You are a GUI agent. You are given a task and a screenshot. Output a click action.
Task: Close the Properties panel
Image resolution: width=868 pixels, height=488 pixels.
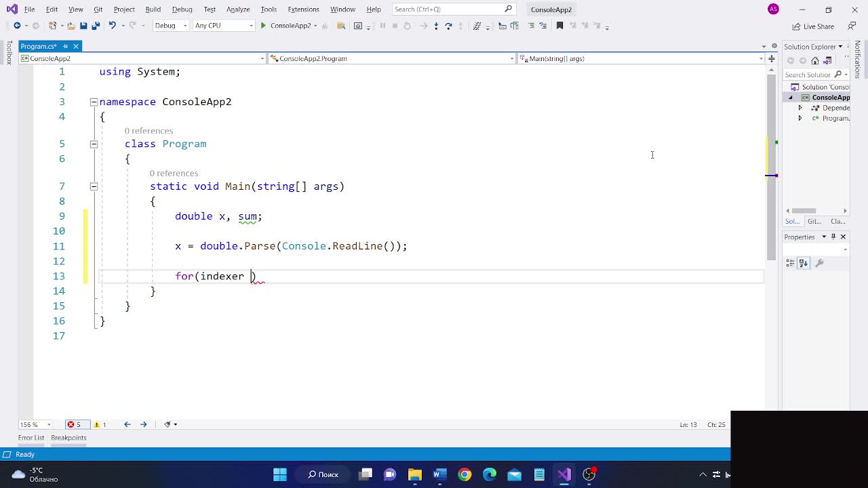pos(843,237)
